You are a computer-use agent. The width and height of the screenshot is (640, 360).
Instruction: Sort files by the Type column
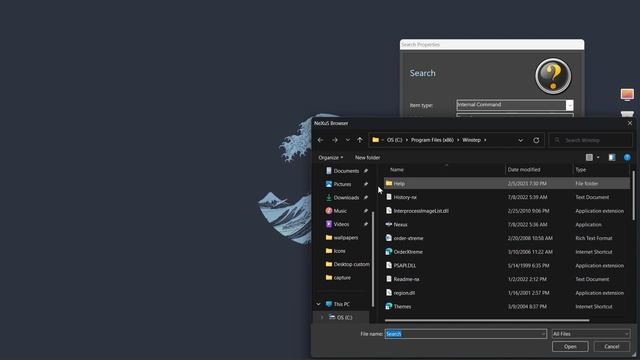click(x=580, y=169)
